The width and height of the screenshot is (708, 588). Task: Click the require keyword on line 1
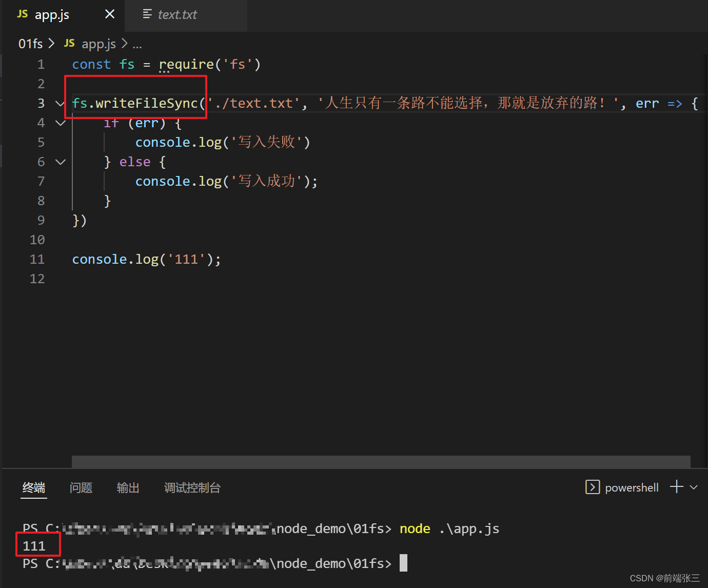[186, 65]
